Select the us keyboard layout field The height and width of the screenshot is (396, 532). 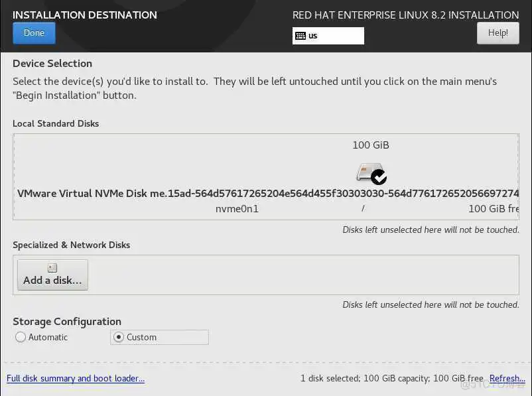[328, 36]
